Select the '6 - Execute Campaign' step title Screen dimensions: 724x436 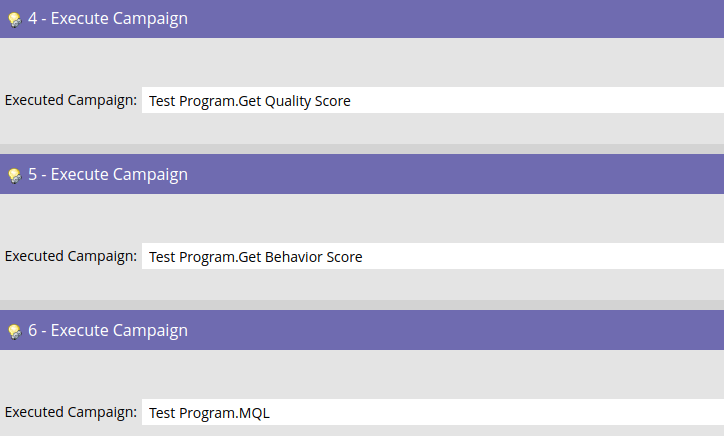click(108, 331)
